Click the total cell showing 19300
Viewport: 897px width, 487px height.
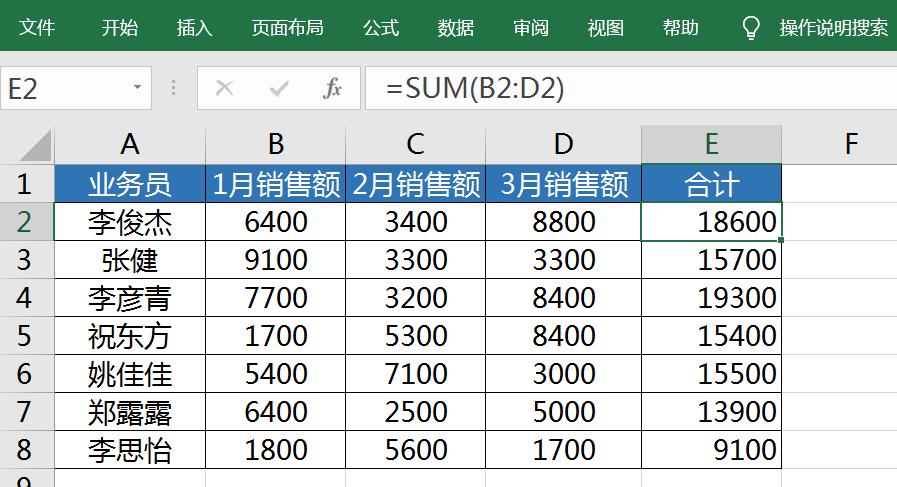712,298
